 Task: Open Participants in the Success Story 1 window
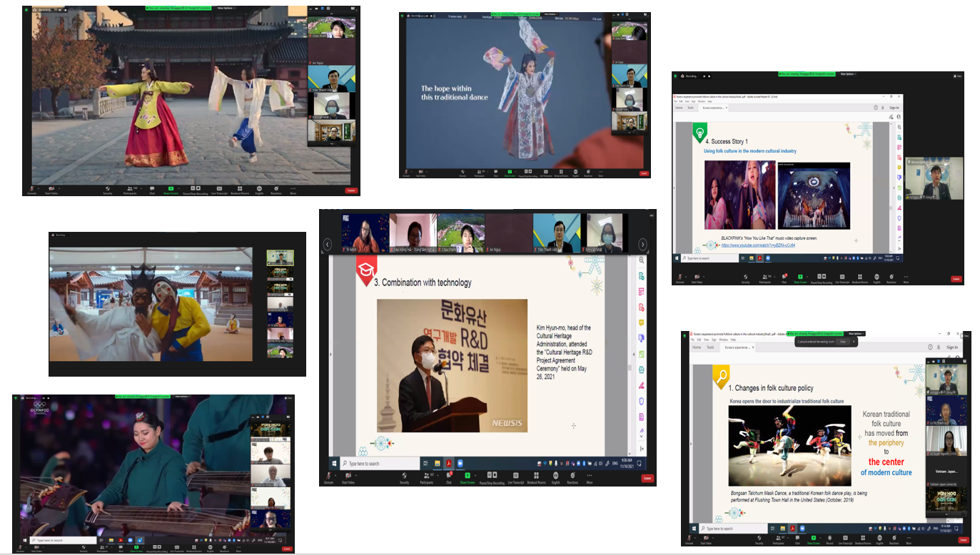tap(767, 280)
